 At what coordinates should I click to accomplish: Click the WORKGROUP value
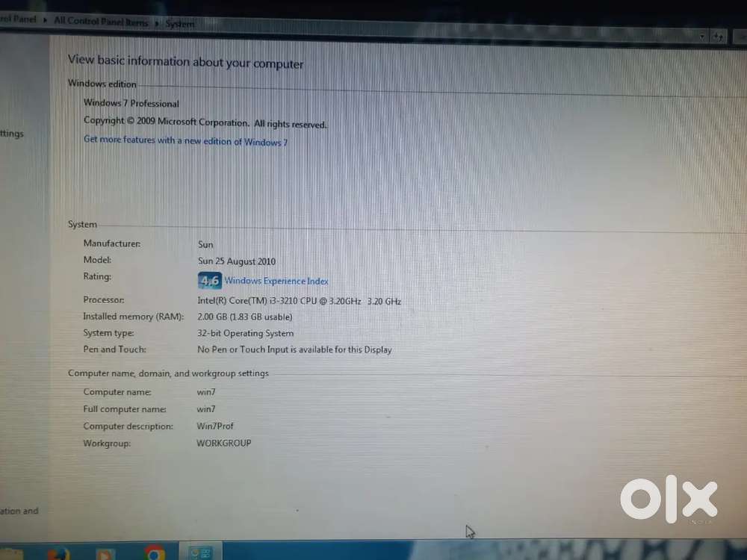click(x=223, y=443)
